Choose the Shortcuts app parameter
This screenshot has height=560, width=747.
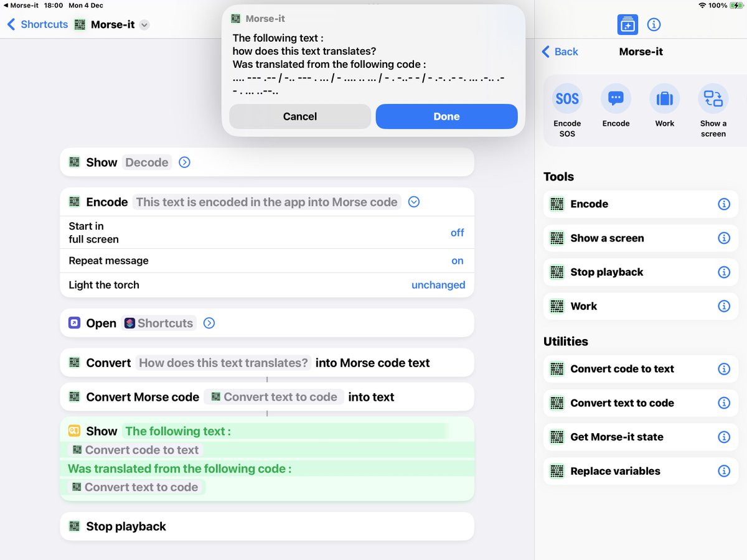click(159, 323)
